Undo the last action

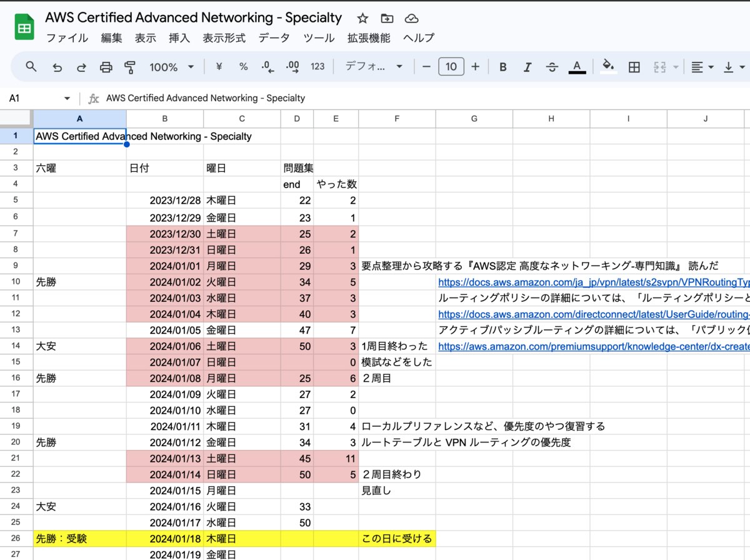[x=57, y=67]
